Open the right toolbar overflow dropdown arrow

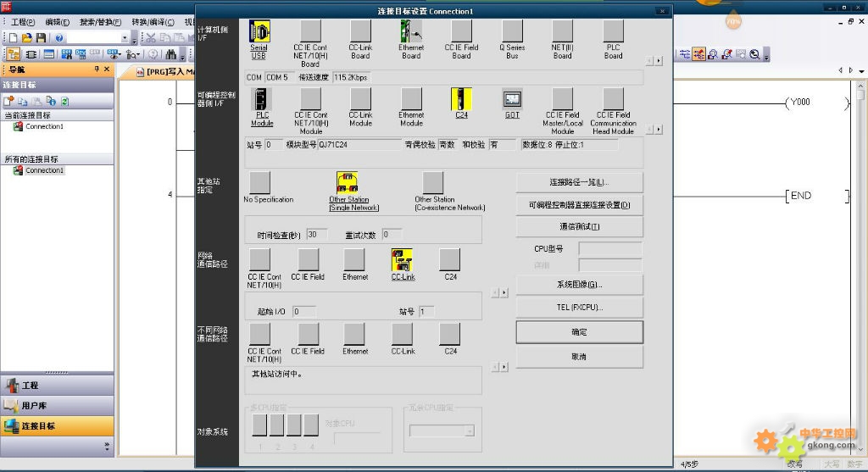(766, 55)
